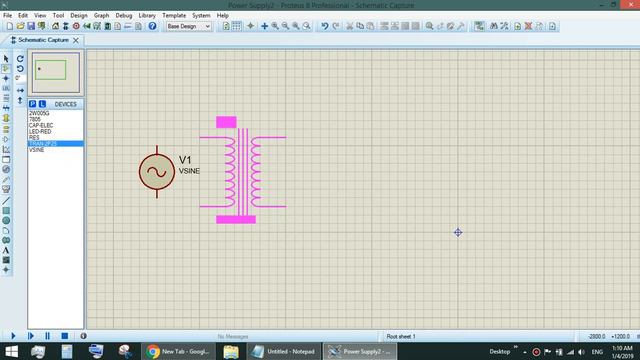Select the Buses Mode tool
The height and width of the screenshot is (360, 640).
[x=6, y=108]
